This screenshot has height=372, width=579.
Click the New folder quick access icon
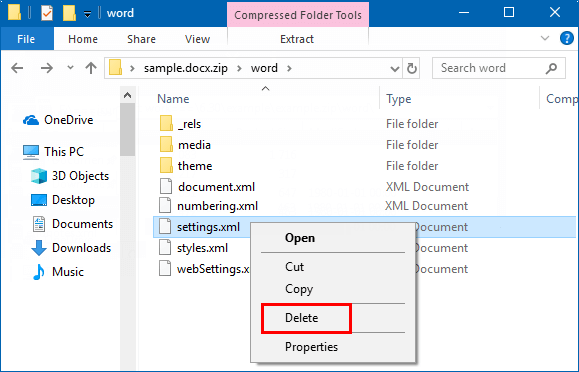point(69,13)
